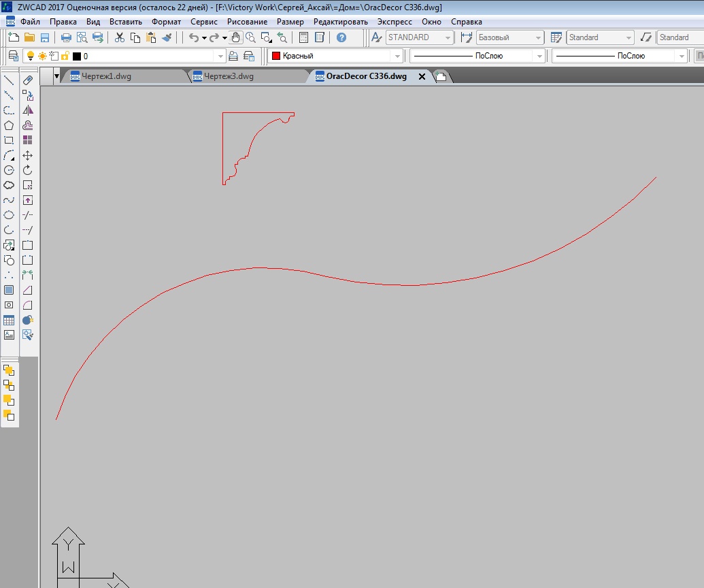Toggle layer 0 freeze sun icon
Screen dimensions: 704x588
pyautogui.click(x=42, y=56)
